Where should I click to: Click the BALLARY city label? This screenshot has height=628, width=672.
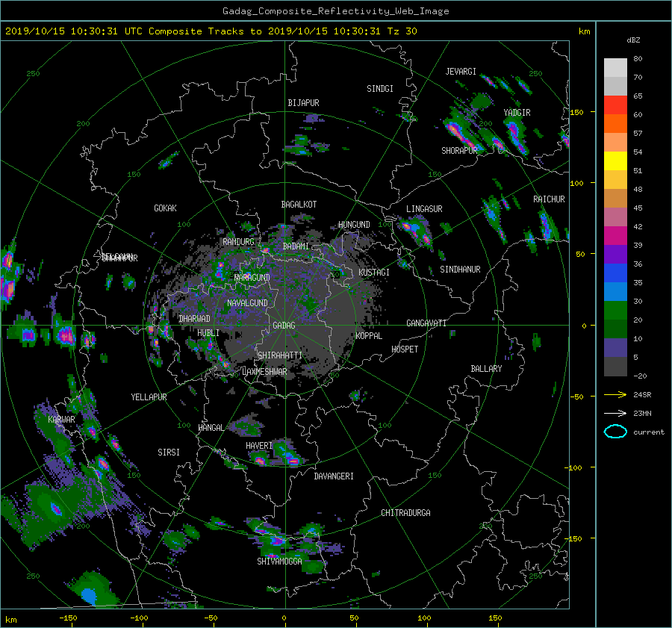click(x=486, y=369)
